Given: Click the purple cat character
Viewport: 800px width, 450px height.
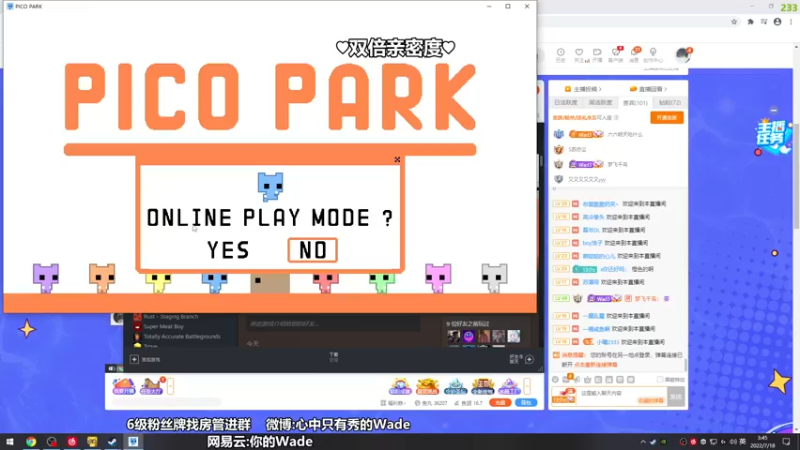Looking at the screenshot, I should 46,278.
